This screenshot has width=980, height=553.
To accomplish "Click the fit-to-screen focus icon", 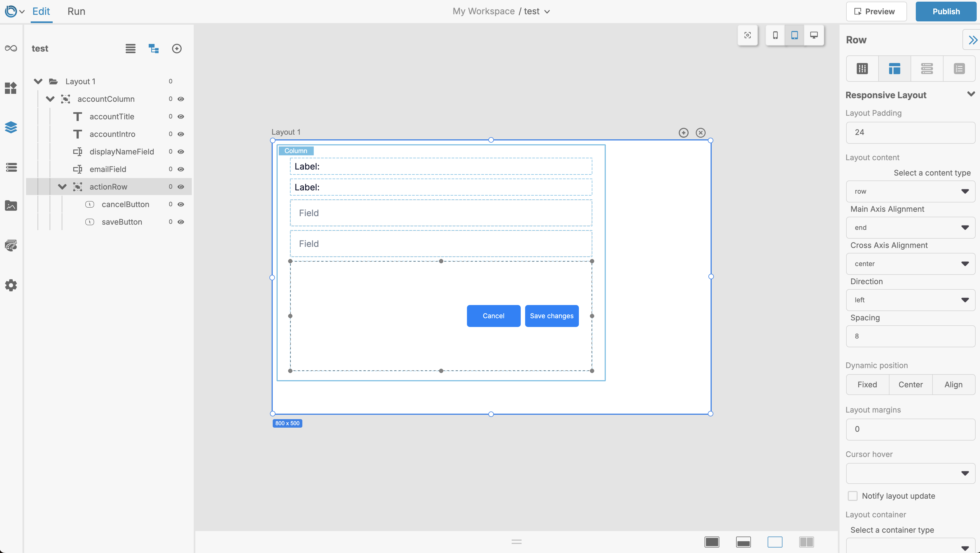I will [x=748, y=35].
